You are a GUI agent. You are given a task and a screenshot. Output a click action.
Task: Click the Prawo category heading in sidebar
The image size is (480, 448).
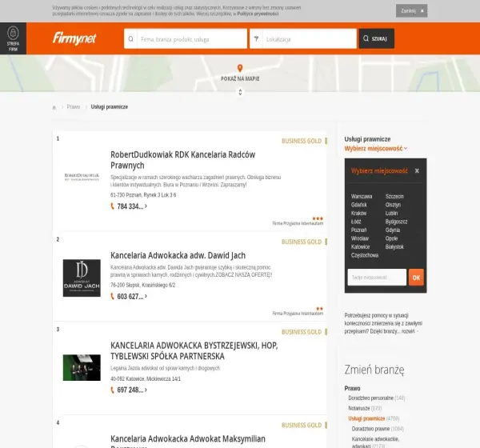click(352, 388)
